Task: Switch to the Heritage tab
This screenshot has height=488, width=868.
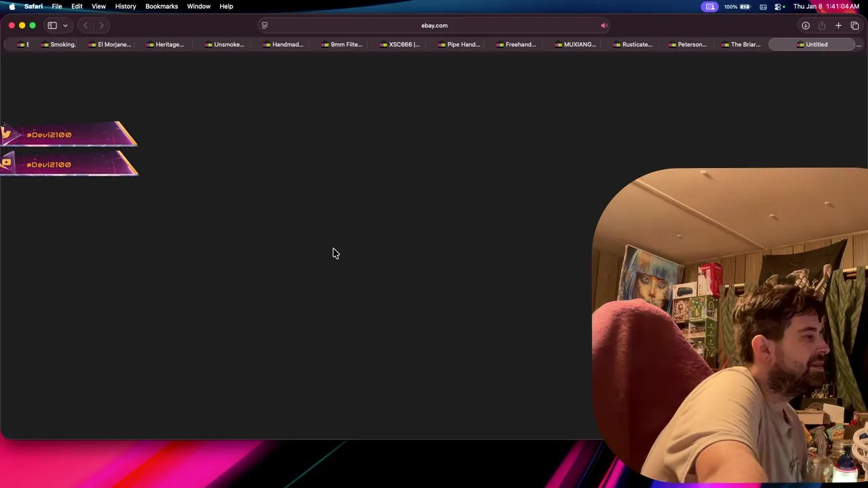Action: 165,44
